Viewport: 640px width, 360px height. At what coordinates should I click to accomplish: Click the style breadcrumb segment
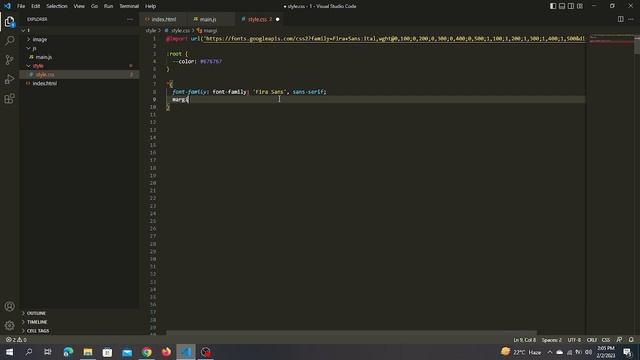[151, 31]
